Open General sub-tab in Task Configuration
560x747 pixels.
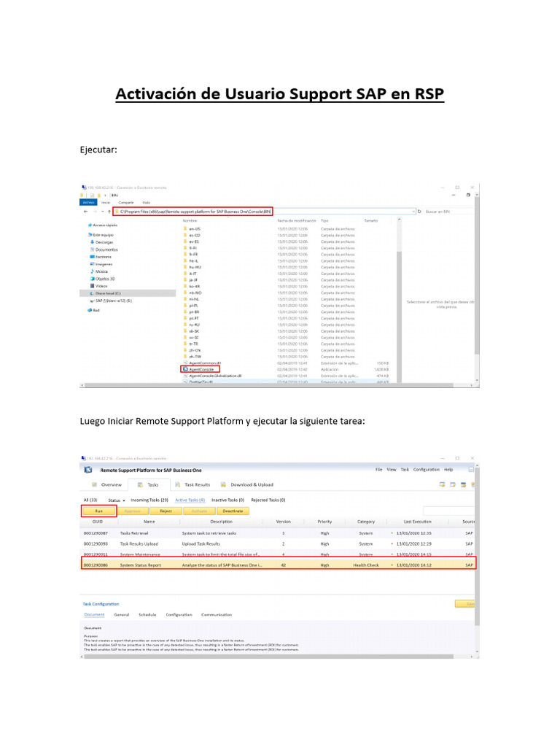click(122, 615)
